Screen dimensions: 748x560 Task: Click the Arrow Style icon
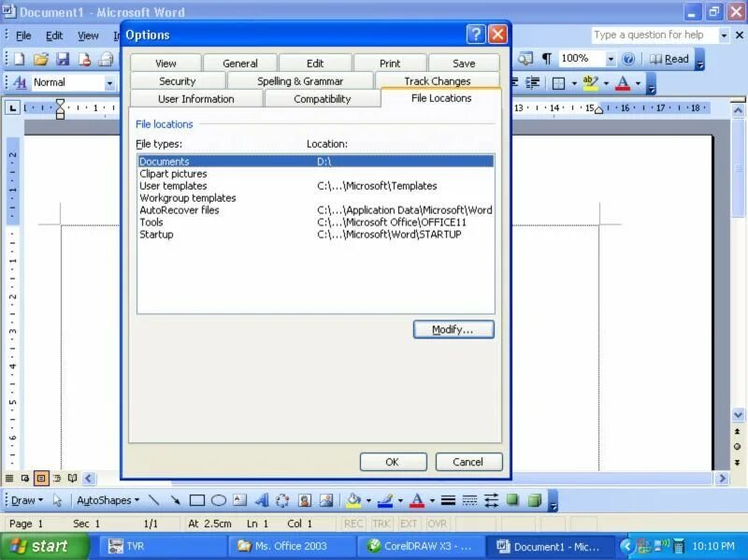click(x=492, y=500)
